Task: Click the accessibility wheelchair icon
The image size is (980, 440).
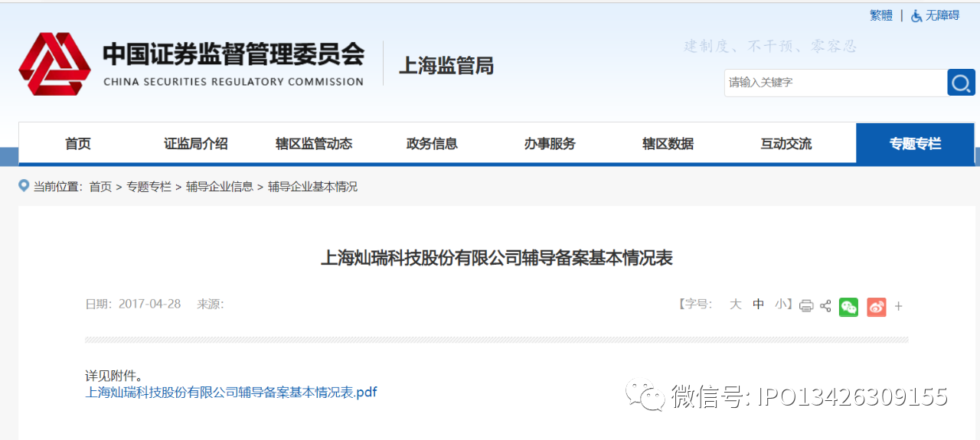Action: [916, 15]
